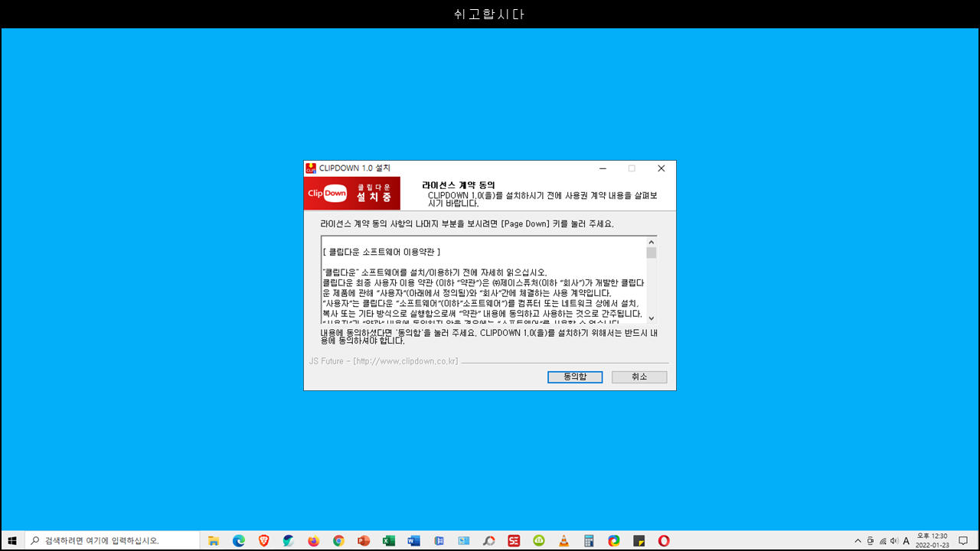Image resolution: width=980 pixels, height=551 pixels.
Task: Show hidden system tray icons
Action: click(857, 540)
